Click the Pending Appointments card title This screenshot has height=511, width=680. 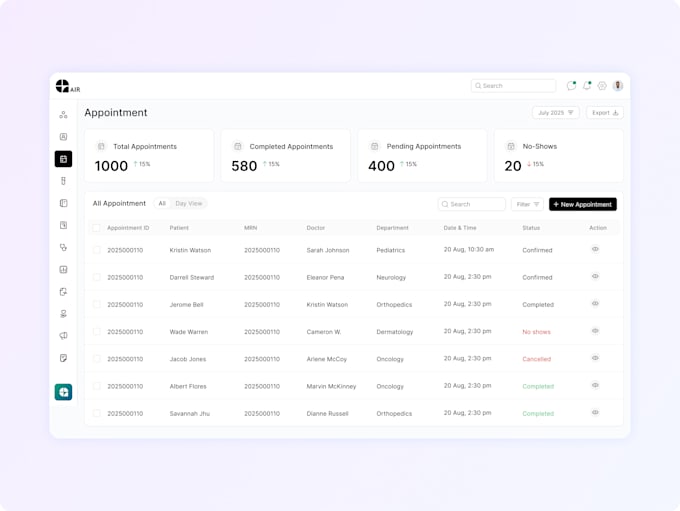tap(424, 147)
